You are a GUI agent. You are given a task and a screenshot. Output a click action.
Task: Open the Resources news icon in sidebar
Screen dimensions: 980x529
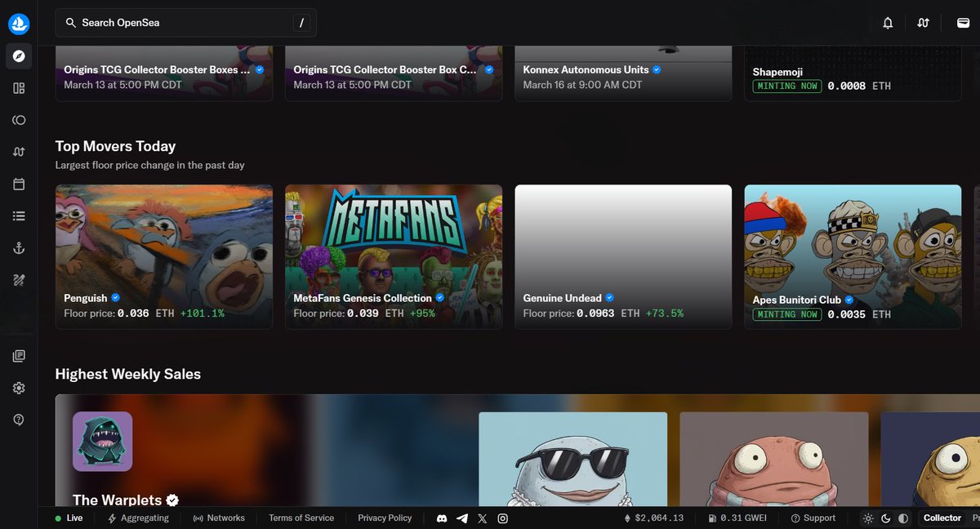[x=19, y=356]
